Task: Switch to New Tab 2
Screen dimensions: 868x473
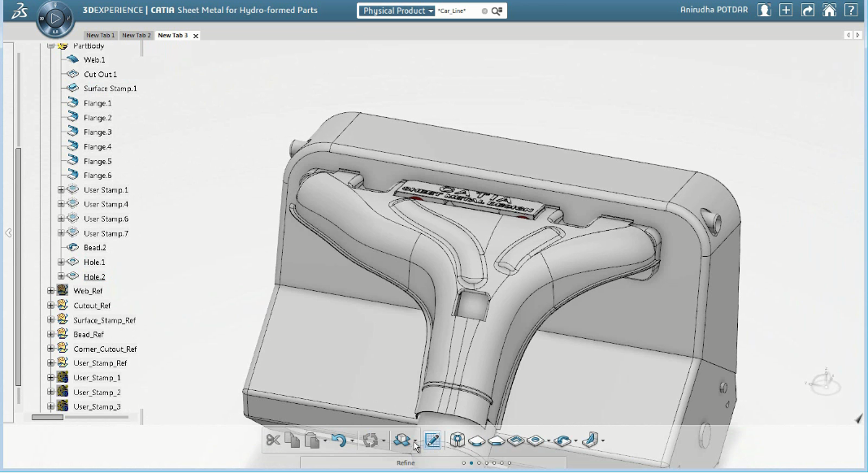Action: tap(137, 36)
